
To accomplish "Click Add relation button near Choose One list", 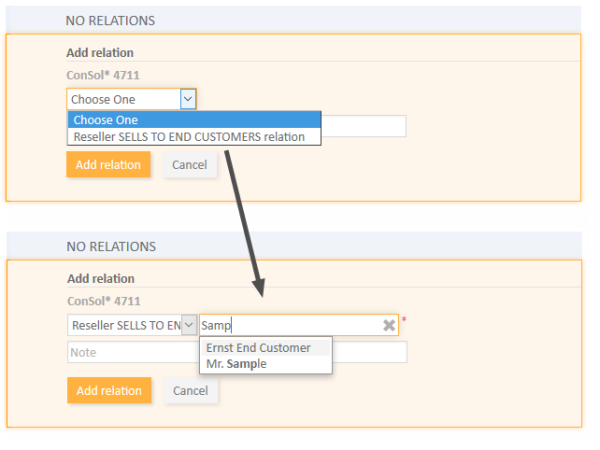I will (x=108, y=165).
